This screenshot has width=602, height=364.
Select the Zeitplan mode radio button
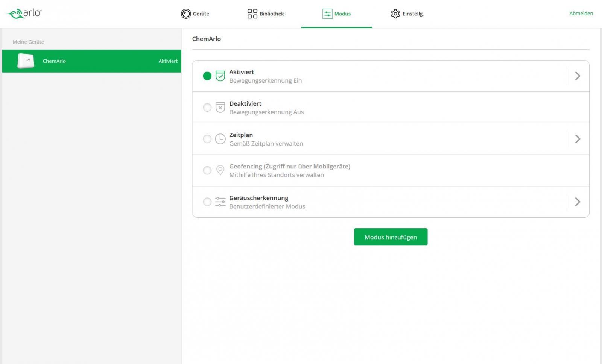pyautogui.click(x=207, y=139)
